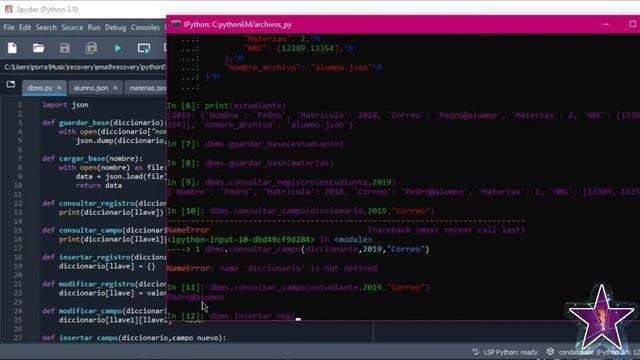Click the conda environment status icon

pos(550,351)
